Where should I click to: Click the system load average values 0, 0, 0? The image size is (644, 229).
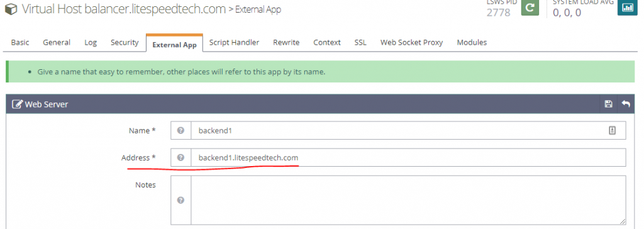point(567,13)
